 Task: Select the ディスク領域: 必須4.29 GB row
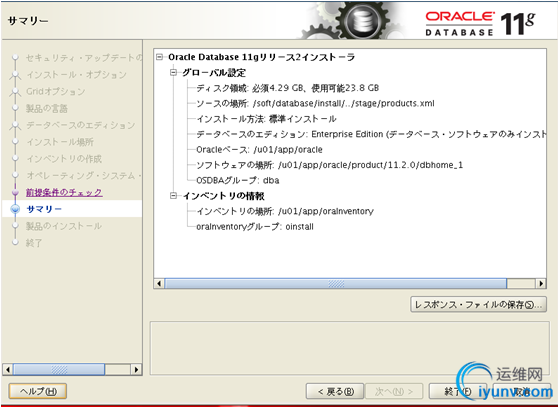click(x=287, y=88)
